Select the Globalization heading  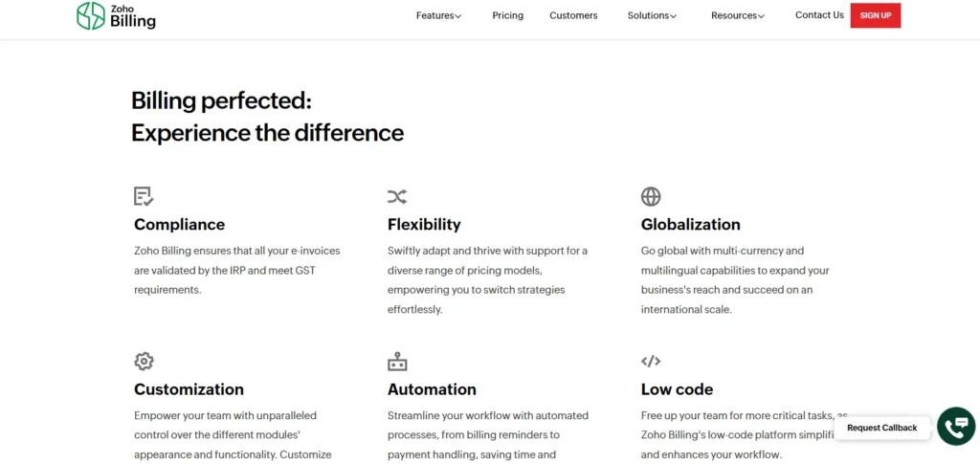[x=691, y=224]
